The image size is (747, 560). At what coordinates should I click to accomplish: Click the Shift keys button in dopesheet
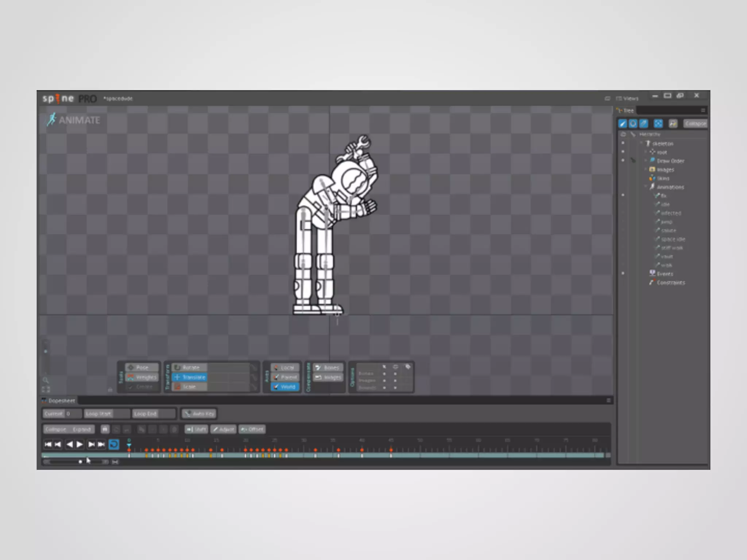(196, 429)
